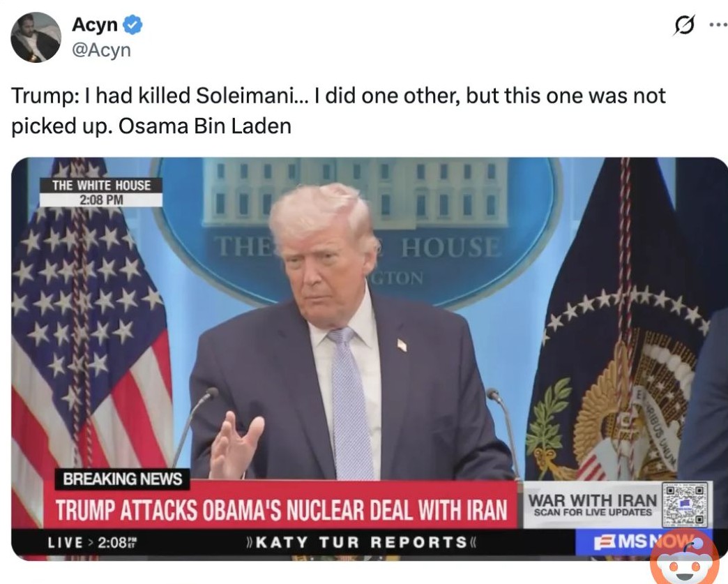This screenshot has height=584, width=728.
Task: Play the embedded Trump press video
Action: coord(369,359)
